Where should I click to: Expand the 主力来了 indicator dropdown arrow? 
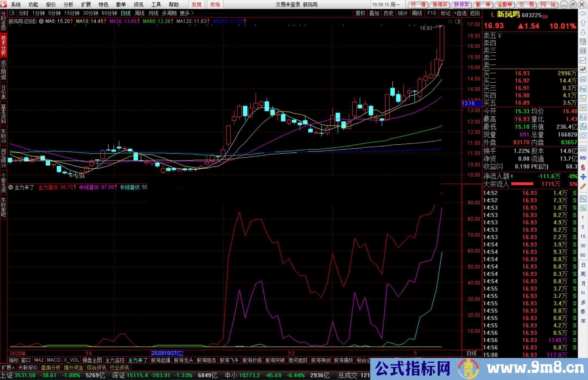pyautogui.click(x=11, y=187)
